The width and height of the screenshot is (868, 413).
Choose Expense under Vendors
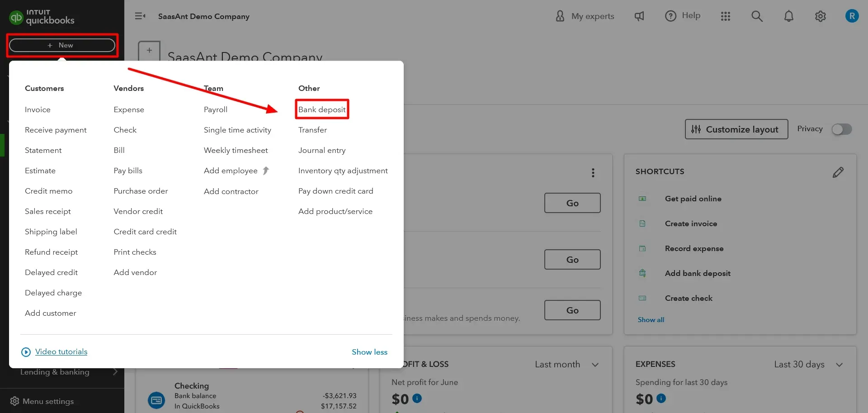pyautogui.click(x=129, y=109)
